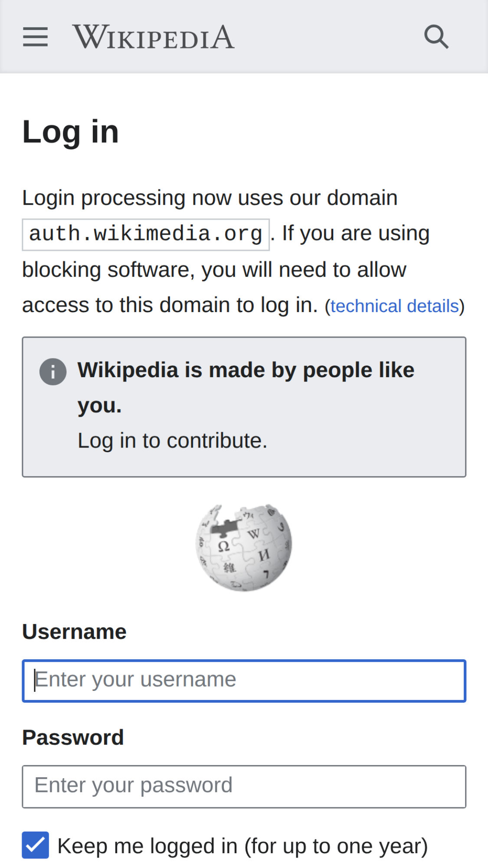488x868 pixels.
Task: Click the Password field label
Action: 73,737
